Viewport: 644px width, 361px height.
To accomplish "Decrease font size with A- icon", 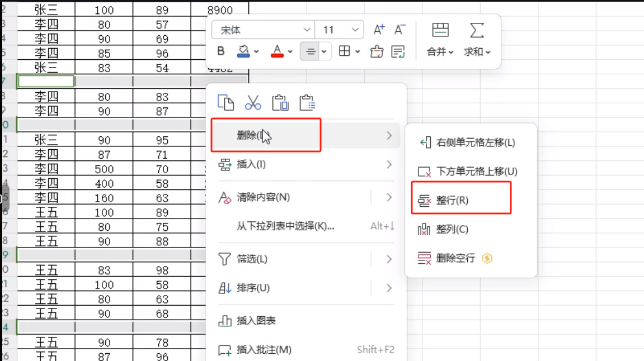I will (399, 30).
